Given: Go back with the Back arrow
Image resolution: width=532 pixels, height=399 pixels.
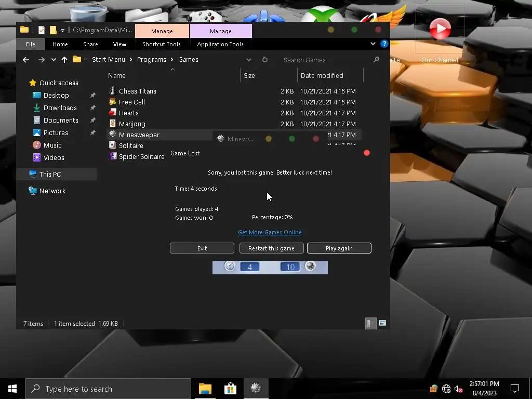Looking at the screenshot, I should tap(26, 60).
